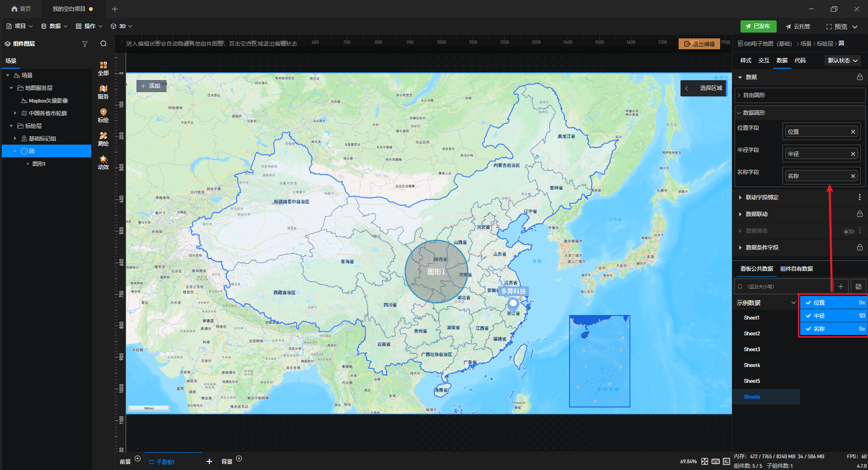Open the 默认状态 dropdown
This screenshot has width=868, height=470.
click(x=842, y=61)
